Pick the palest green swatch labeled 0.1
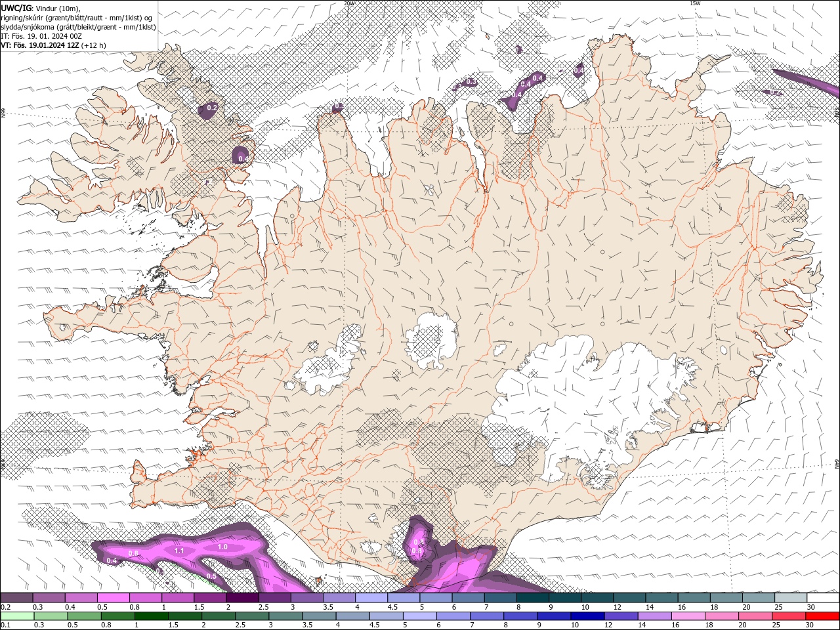 click(17, 616)
